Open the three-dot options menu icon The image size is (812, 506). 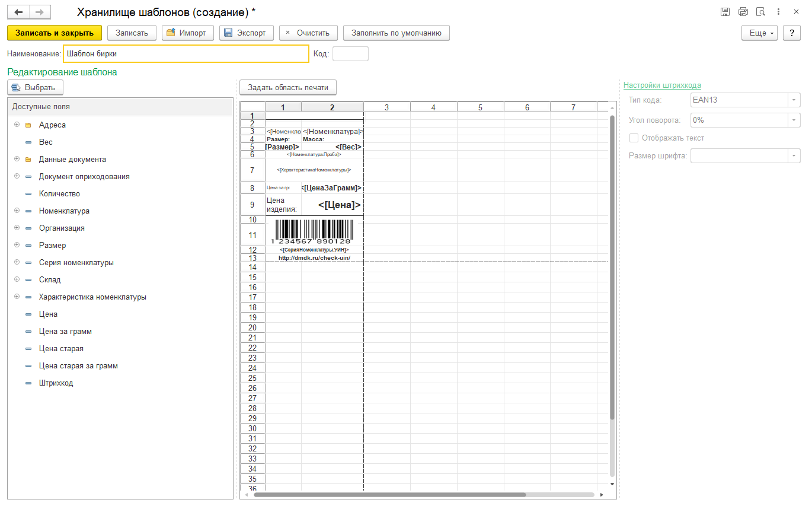[x=779, y=12]
